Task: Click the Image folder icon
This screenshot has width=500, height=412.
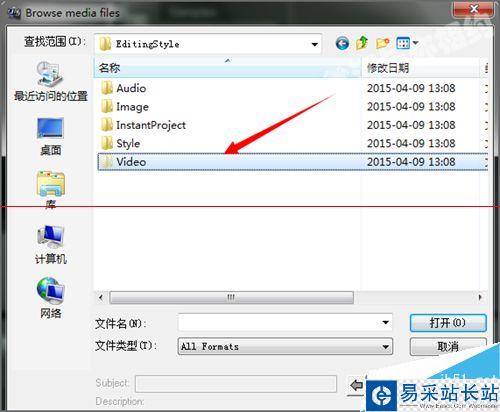Action: (x=107, y=107)
